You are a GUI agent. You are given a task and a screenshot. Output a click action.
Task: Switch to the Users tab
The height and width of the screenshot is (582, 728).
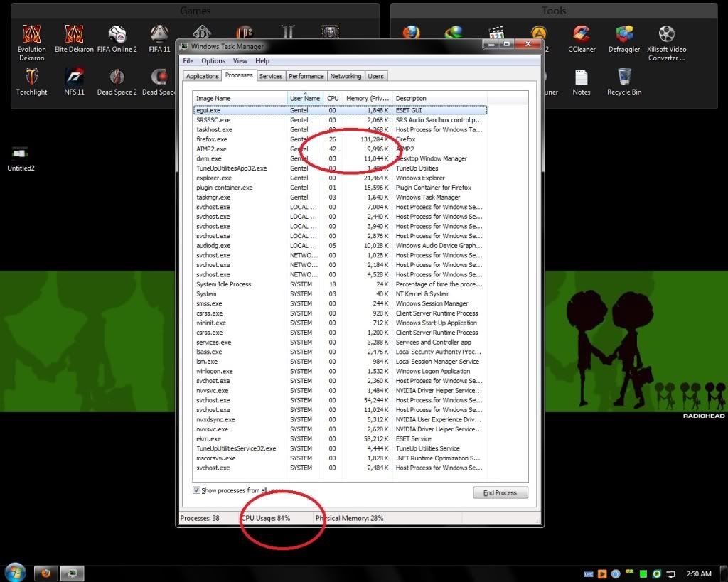(375, 76)
